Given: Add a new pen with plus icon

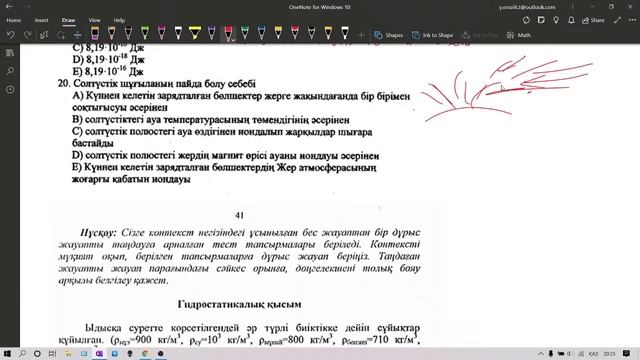Looking at the screenshot, I should pos(361,36).
